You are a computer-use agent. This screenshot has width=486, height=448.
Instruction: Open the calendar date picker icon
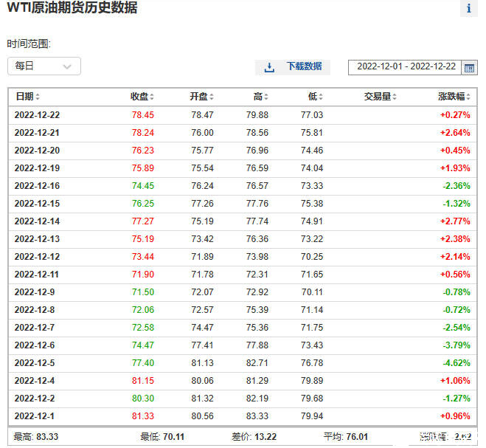coord(469,68)
